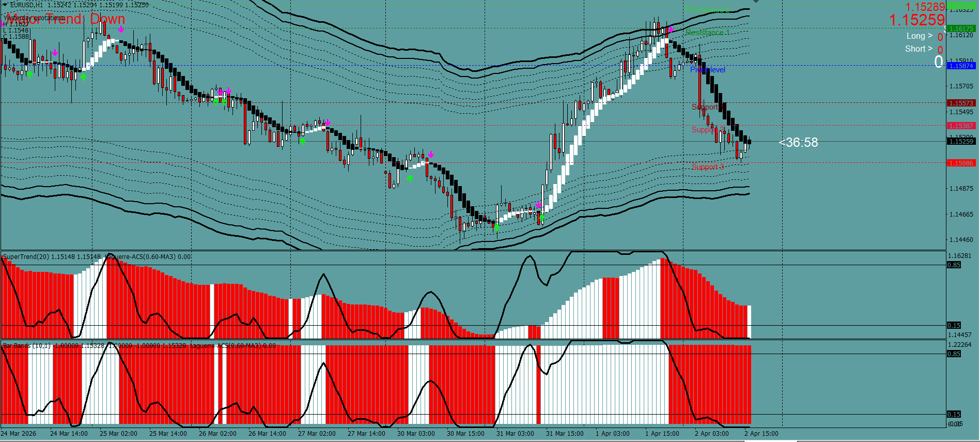Screen dimensions: 980x442
Task: Click 0.15 level tag in Bar Bands window
Action: pos(954,414)
